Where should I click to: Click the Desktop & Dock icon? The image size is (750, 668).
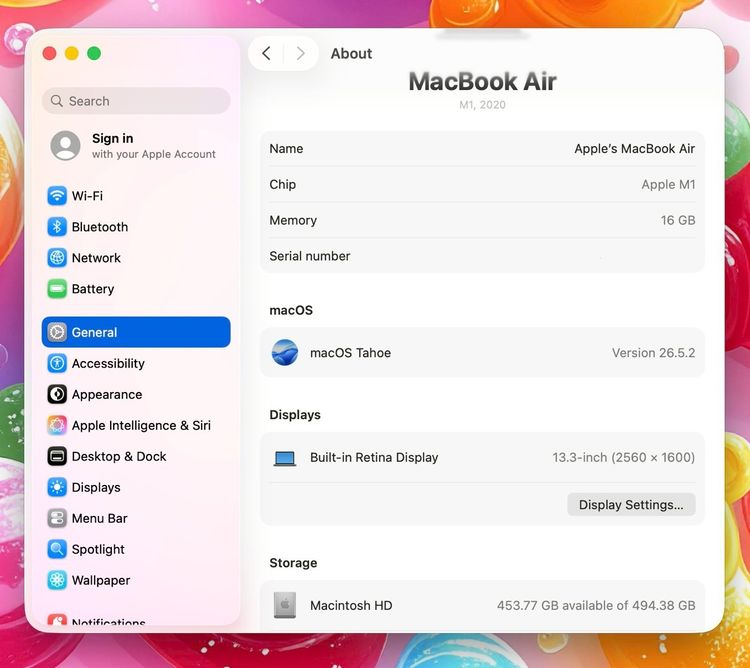[x=57, y=456]
